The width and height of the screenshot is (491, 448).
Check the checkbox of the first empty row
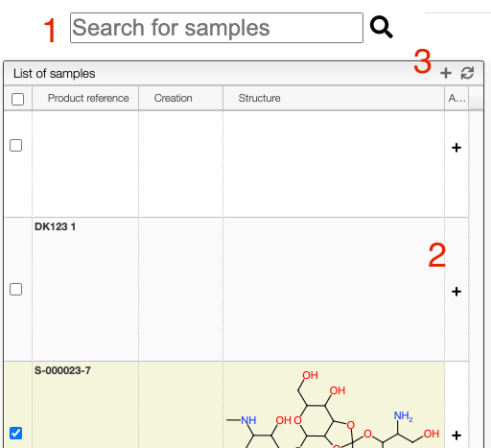15,146
